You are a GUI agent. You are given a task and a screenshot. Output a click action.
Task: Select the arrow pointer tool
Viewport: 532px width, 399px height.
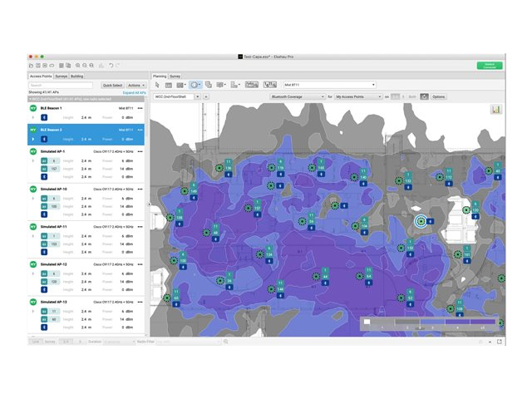click(157, 85)
